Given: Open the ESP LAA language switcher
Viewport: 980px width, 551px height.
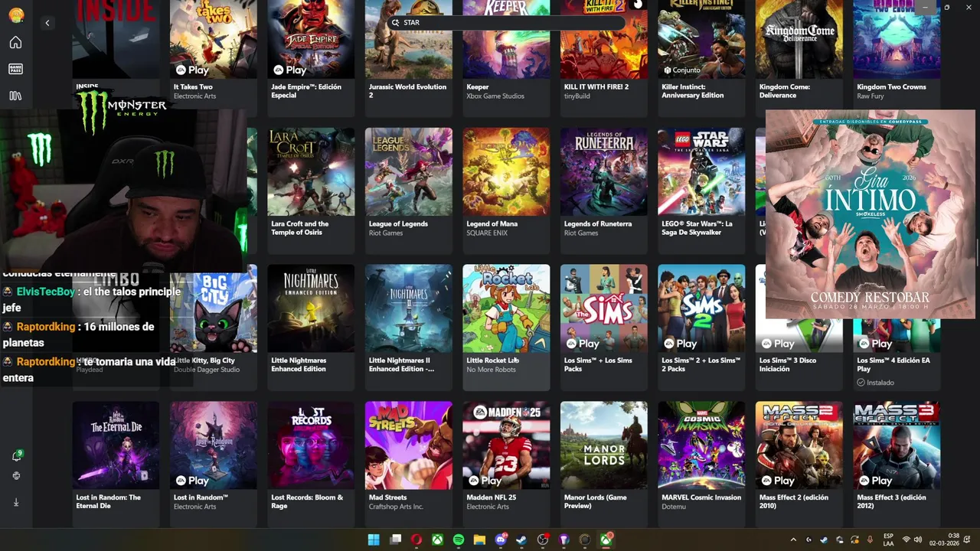Looking at the screenshot, I should tap(888, 540).
